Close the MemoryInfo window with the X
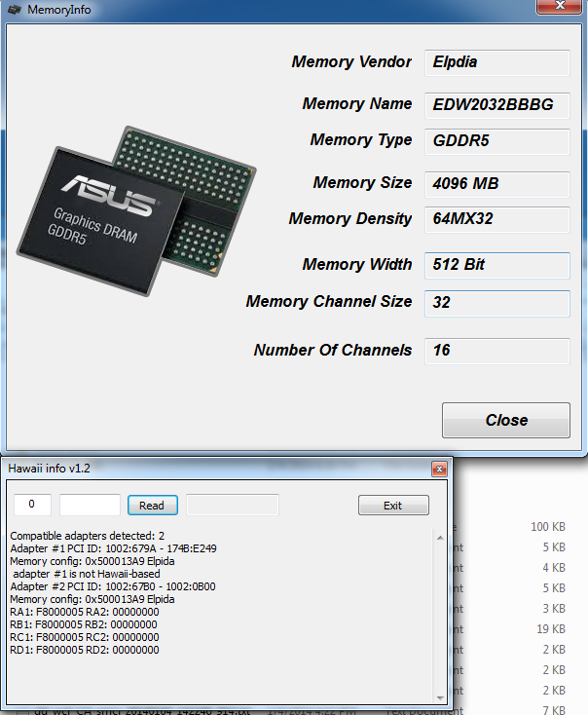588x715 pixels. click(560, 6)
